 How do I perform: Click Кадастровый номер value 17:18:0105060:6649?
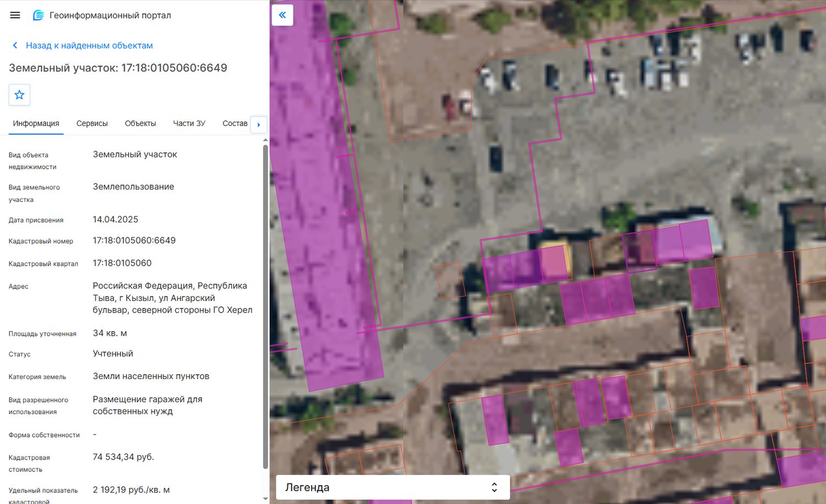click(134, 240)
